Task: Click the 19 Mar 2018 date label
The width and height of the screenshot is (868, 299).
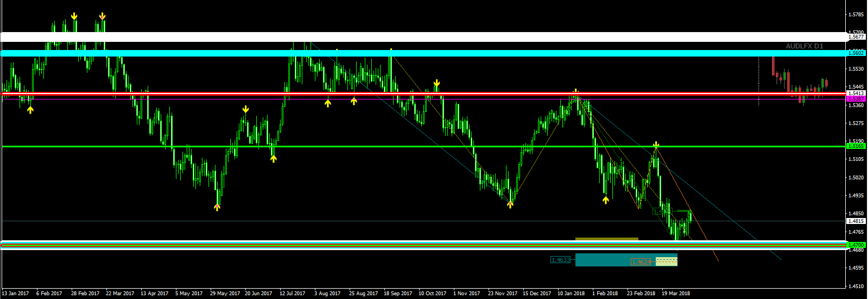Action: [x=676, y=294]
